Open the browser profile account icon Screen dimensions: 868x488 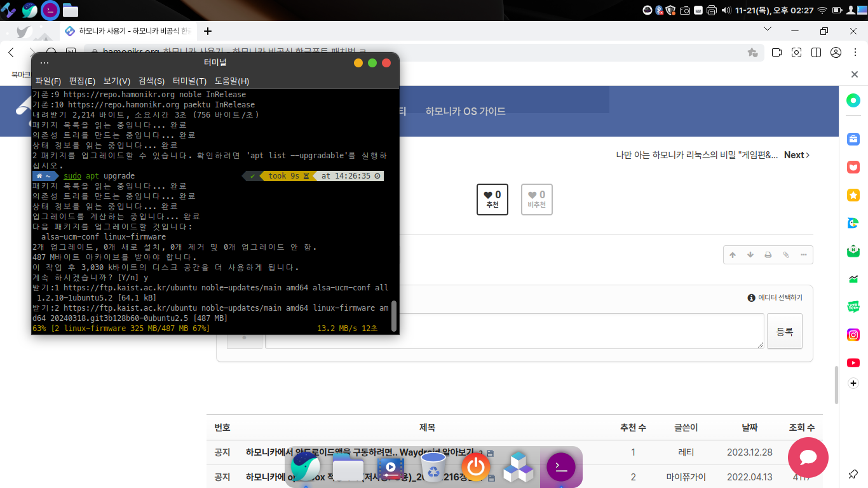[836, 52]
